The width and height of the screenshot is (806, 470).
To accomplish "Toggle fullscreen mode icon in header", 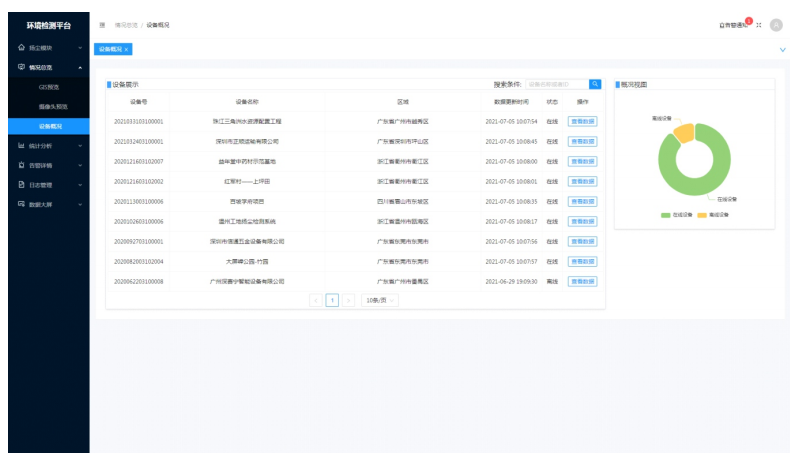I will [759, 25].
